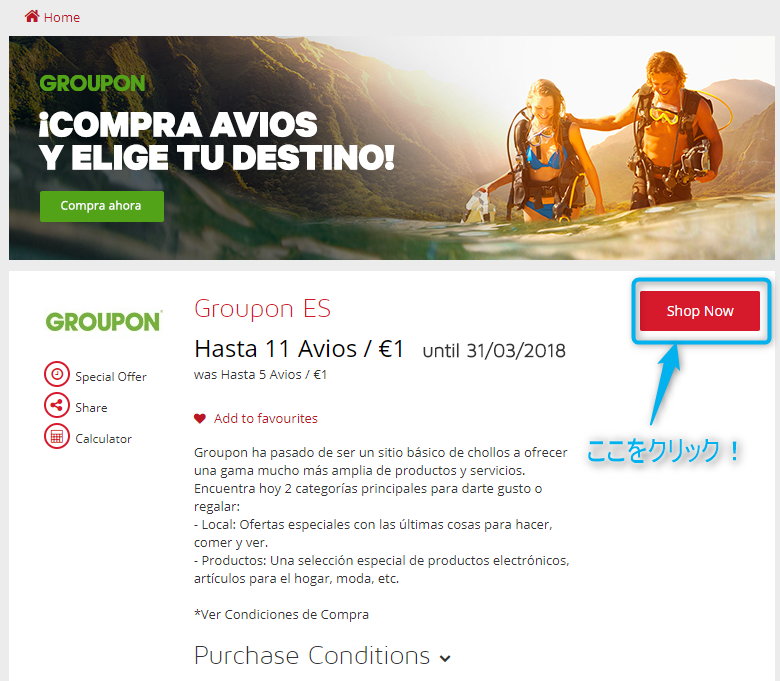
Task: Click the Special Offer clock icon
Action: point(57,374)
